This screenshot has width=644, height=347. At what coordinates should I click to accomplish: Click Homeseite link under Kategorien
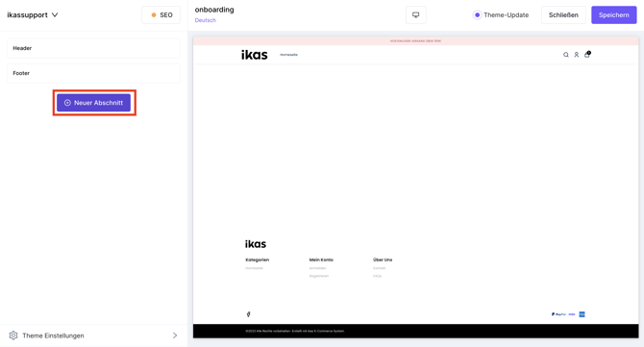tap(254, 268)
